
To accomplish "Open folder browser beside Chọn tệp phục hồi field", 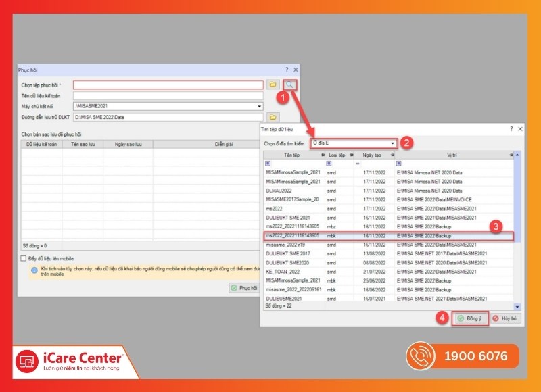I will coord(273,84).
